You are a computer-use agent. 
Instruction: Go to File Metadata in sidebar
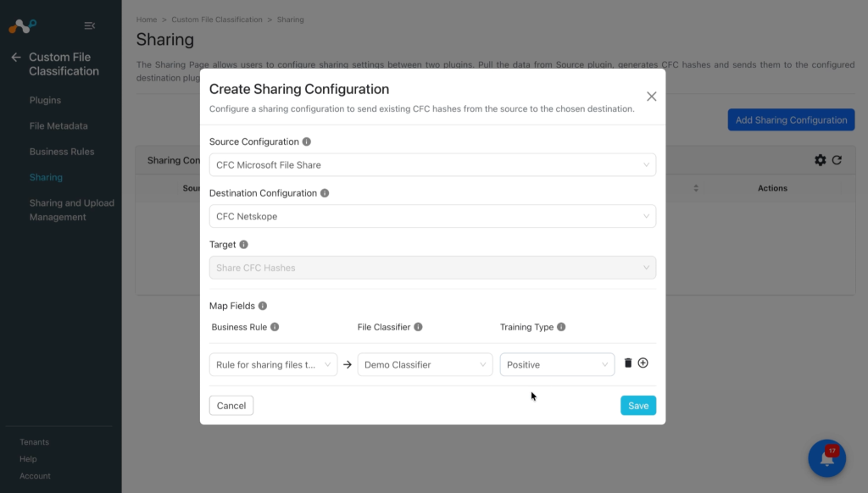click(58, 125)
